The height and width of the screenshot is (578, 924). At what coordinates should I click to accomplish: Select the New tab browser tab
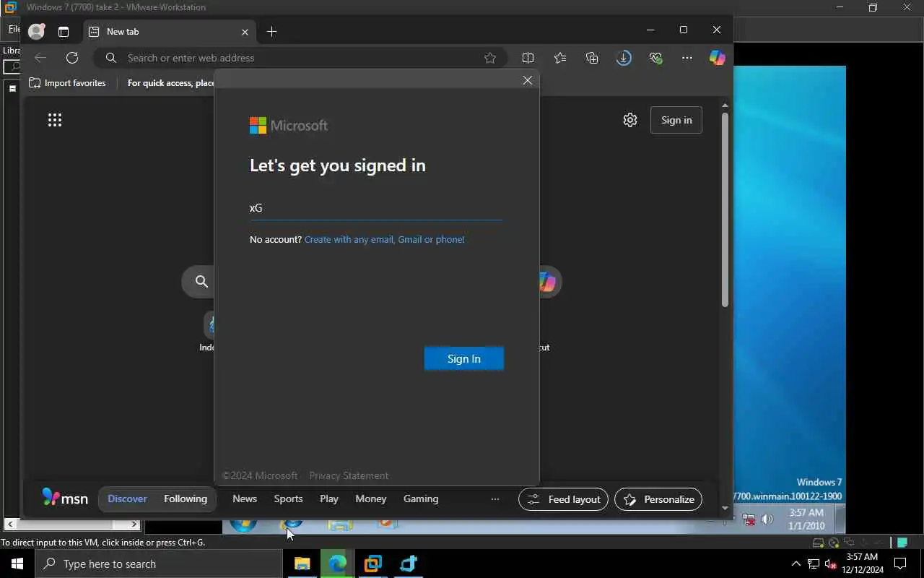[170, 32]
